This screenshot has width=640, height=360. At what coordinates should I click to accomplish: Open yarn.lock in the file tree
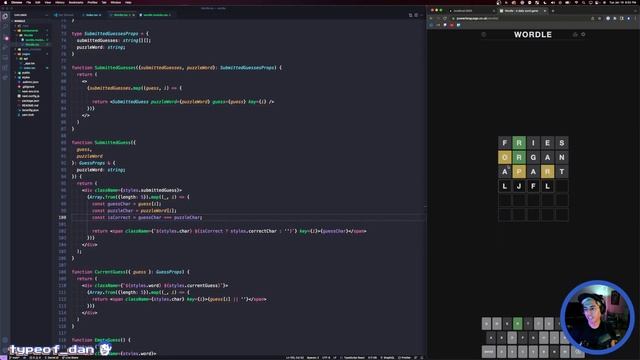pyautogui.click(x=28, y=115)
